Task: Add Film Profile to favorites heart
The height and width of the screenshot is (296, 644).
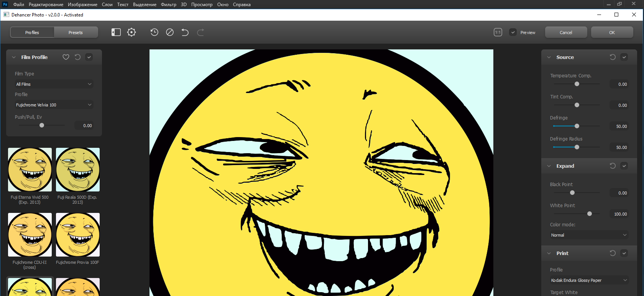Action: (x=66, y=57)
